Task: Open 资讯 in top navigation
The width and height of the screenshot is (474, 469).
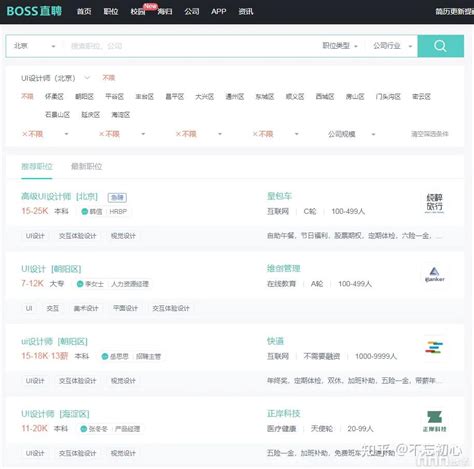Action: [x=246, y=11]
